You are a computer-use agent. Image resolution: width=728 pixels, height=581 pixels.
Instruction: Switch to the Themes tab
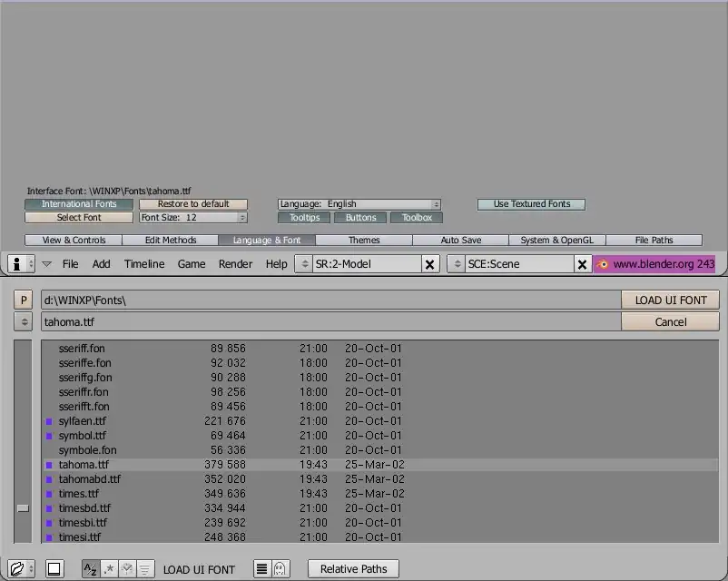click(363, 241)
